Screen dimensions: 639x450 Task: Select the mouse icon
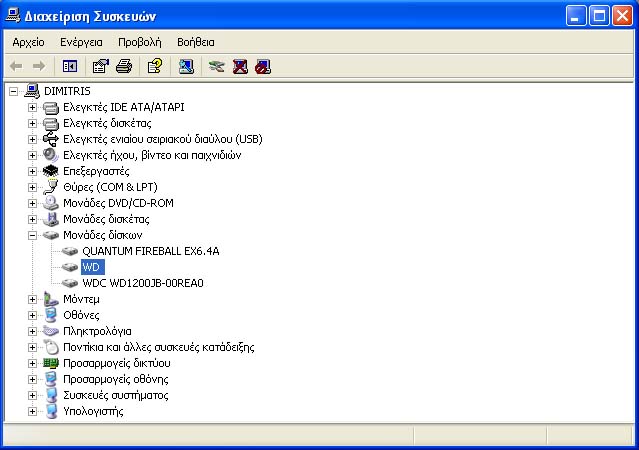pos(51,347)
